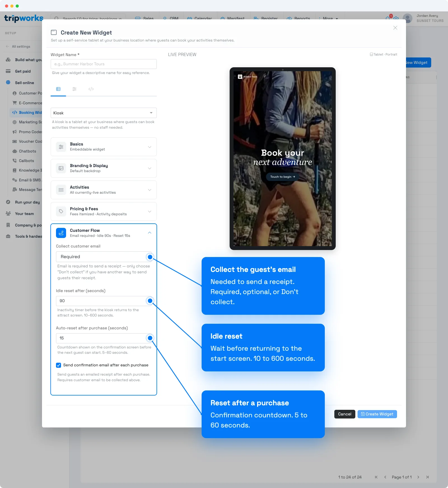Open E-Commerce sidebar item
The image size is (448, 488).
point(27,103)
